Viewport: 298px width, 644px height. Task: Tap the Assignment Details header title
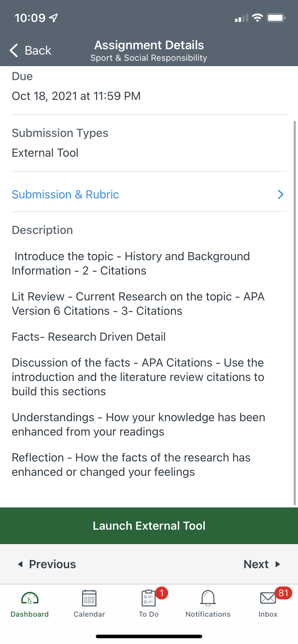coord(149,45)
